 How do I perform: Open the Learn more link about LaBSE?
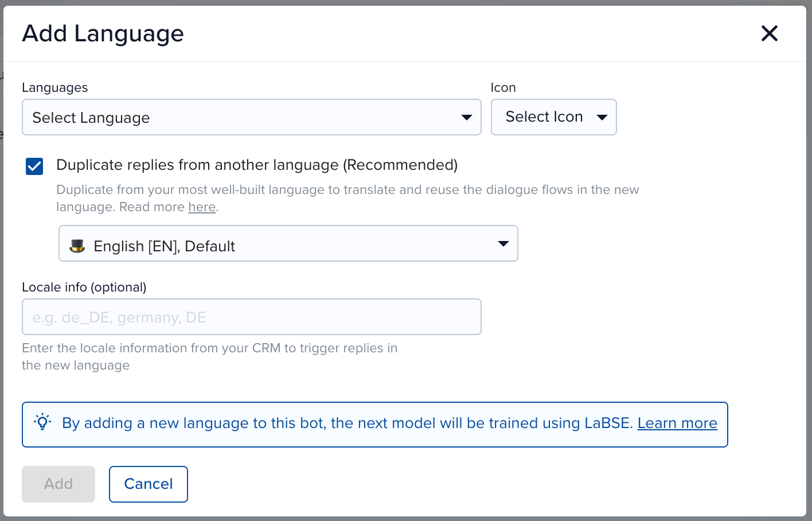(677, 423)
